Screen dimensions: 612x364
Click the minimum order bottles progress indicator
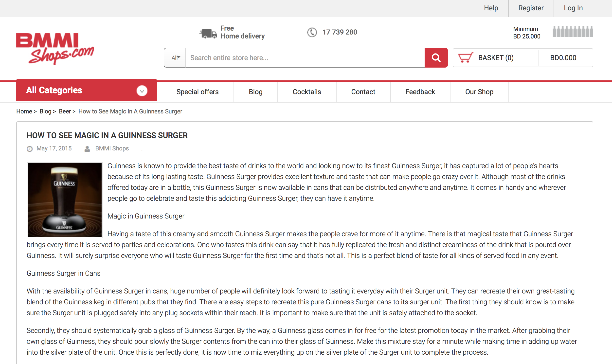click(573, 31)
